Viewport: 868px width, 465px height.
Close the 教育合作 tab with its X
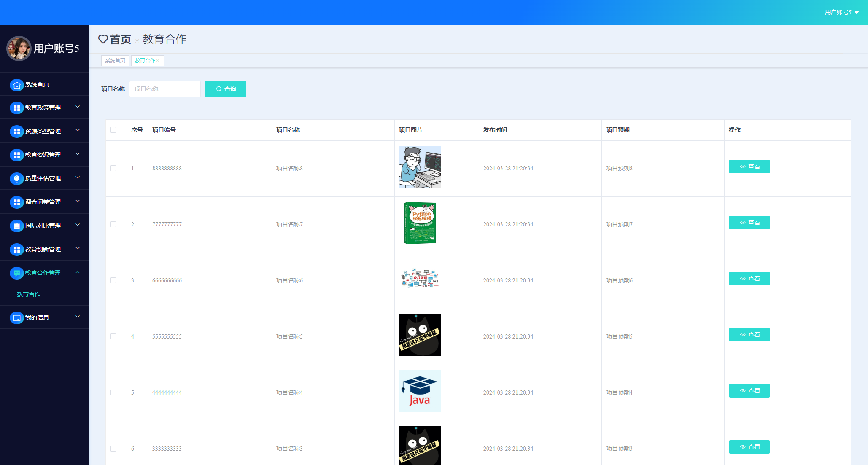[x=158, y=61]
